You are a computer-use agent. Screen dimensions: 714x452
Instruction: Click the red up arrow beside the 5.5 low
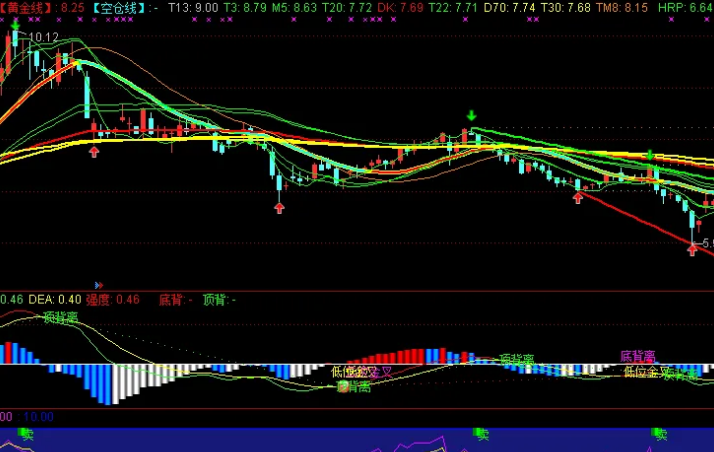point(692,250)
